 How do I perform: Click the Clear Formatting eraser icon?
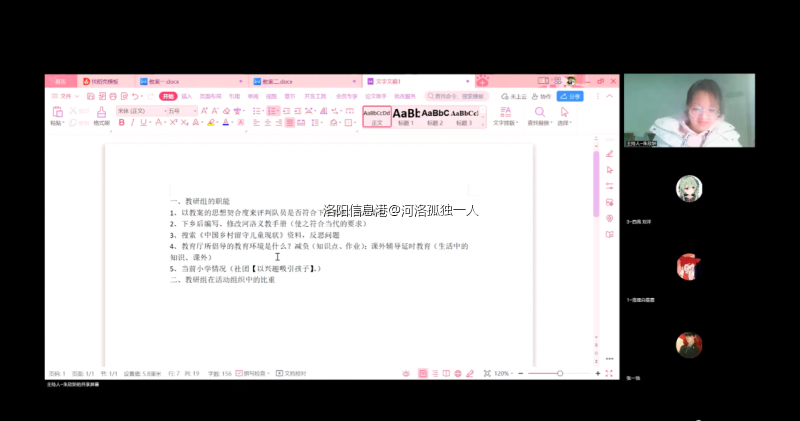[x=227, y=111]
